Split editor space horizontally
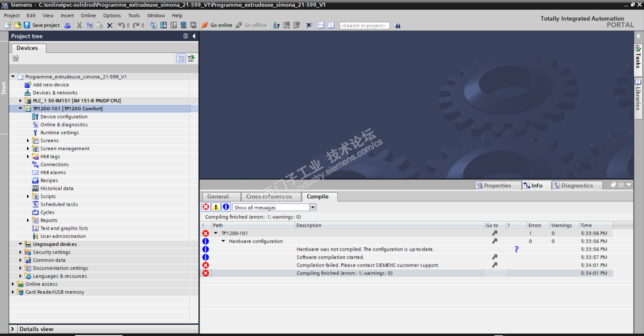The height and width of the screenshot is (336, 644). click(321, 25)
